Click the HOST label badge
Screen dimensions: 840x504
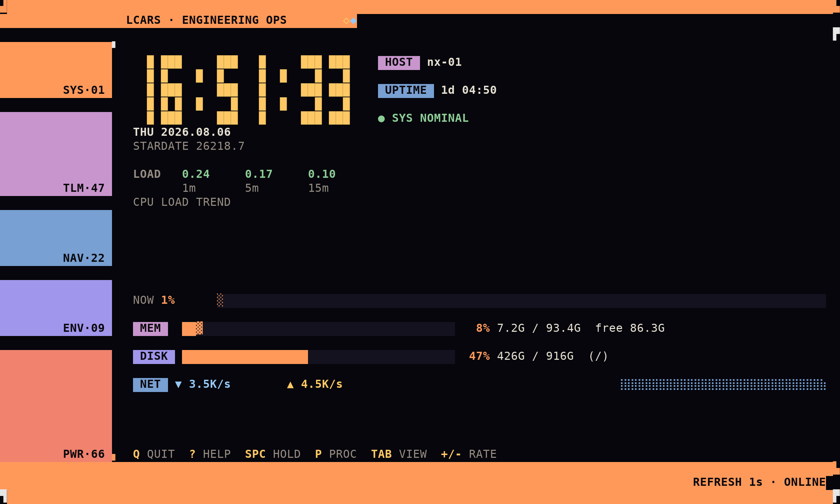point(399,63)
